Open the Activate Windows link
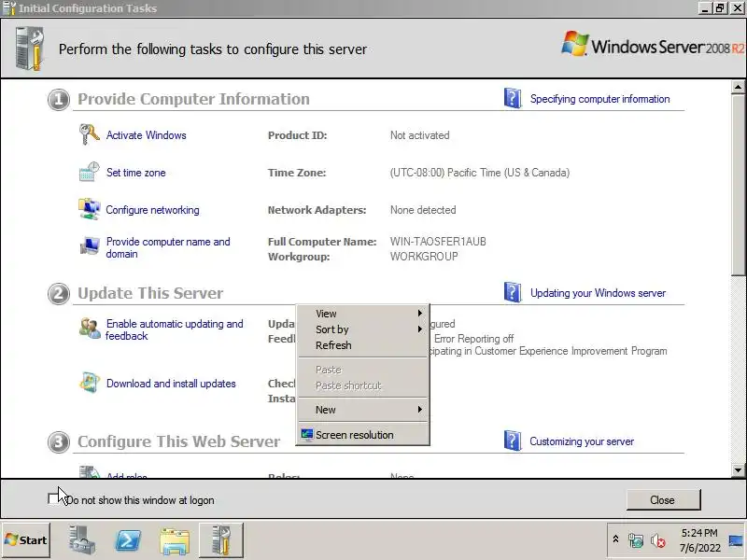Viewport: 747px width, 560px height. pyautogui.click(x=146, y=135)
